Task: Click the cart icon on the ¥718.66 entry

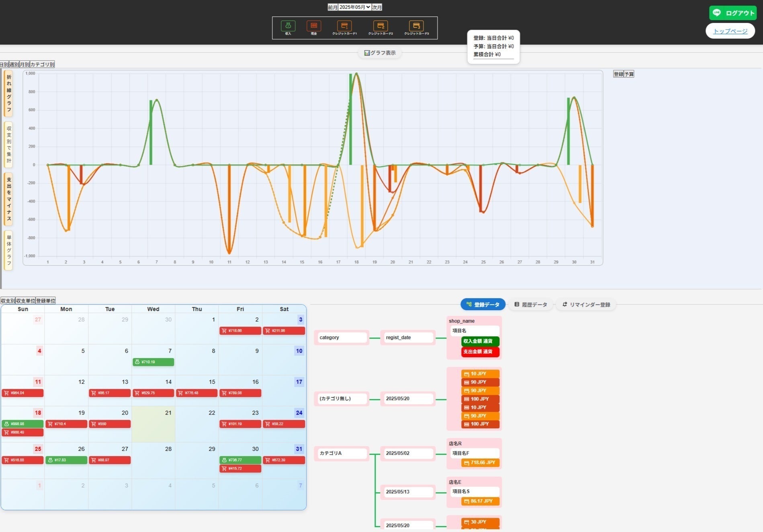Action: point(224,331)
